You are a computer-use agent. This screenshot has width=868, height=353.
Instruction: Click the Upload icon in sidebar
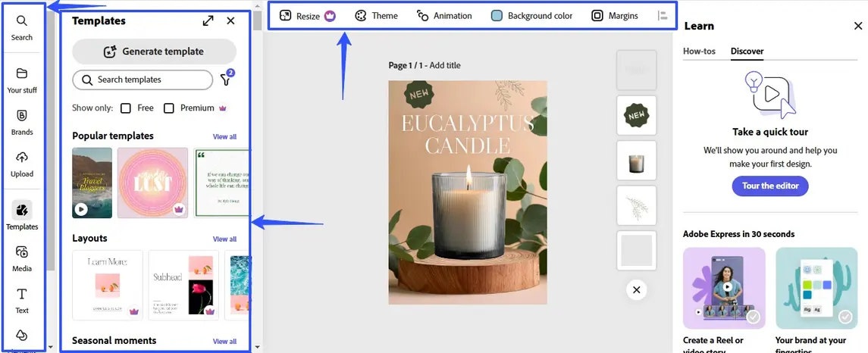[x=22, y=158]
